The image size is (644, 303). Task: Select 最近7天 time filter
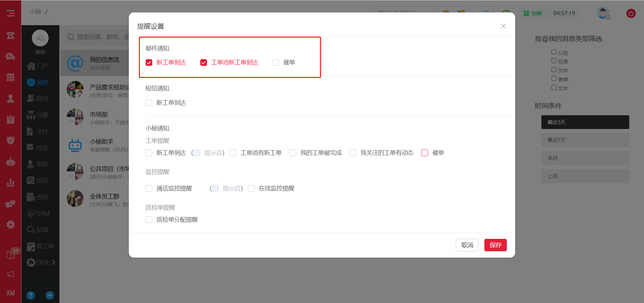pyautogui.click(x=585, y=140)
